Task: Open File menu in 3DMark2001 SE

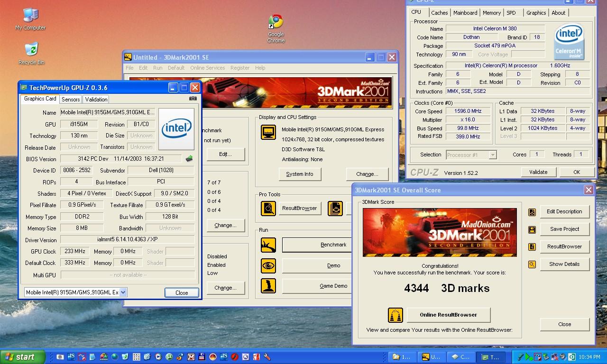Action: (129, 68)
